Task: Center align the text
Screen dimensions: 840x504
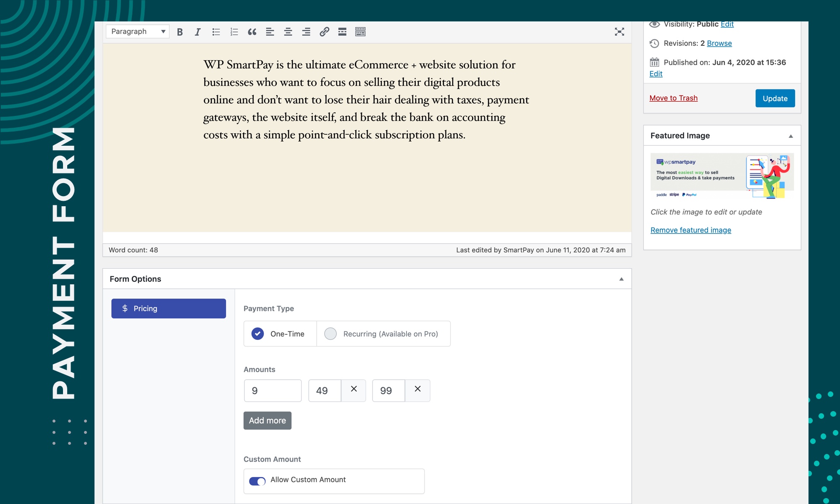Action: click(x=288, y=32)
